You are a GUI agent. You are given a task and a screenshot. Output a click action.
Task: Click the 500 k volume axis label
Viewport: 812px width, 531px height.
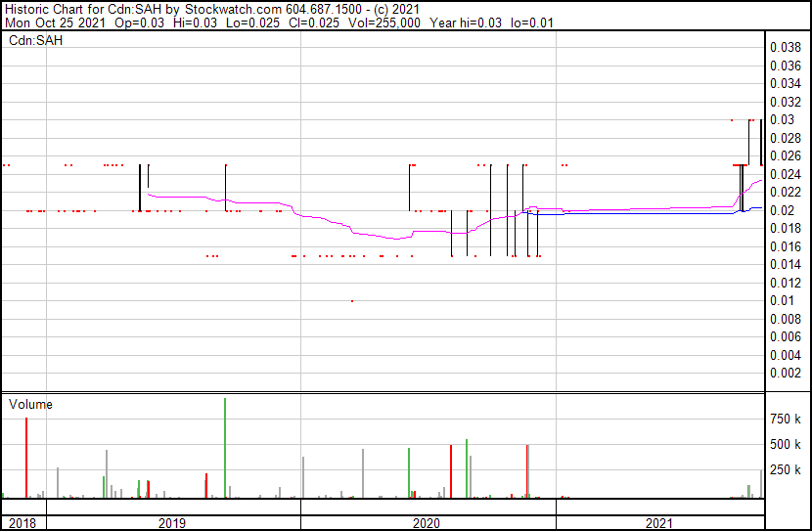click(787, 444)
